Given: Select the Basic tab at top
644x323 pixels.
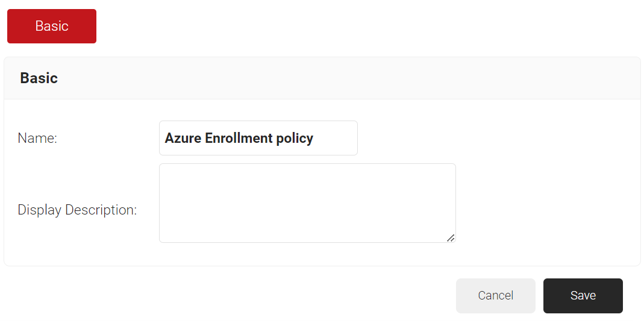Looking at the screenshot, I should pyautogui.click(x=52, y=26).
